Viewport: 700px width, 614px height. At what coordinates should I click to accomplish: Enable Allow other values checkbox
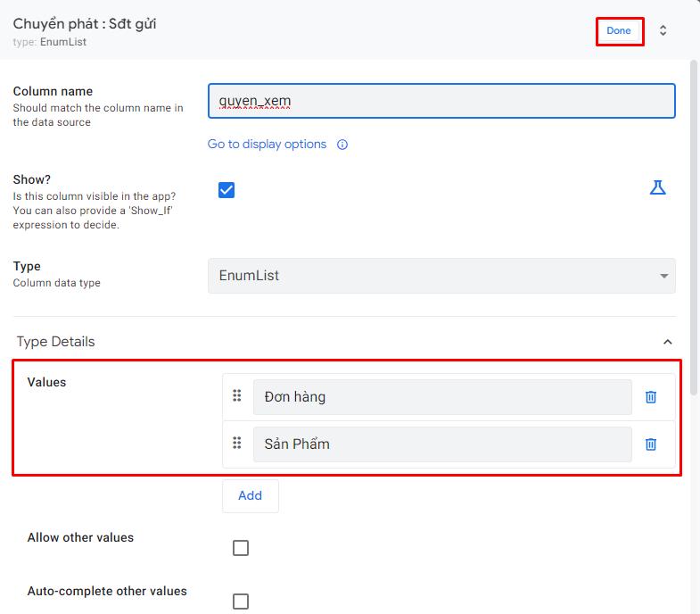[x=241, y=547]
